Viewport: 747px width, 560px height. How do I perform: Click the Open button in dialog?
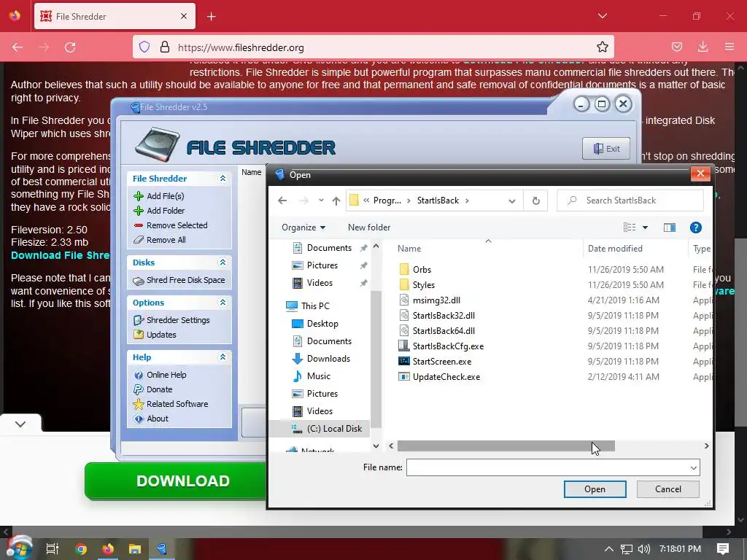click(x=595, y=489)
